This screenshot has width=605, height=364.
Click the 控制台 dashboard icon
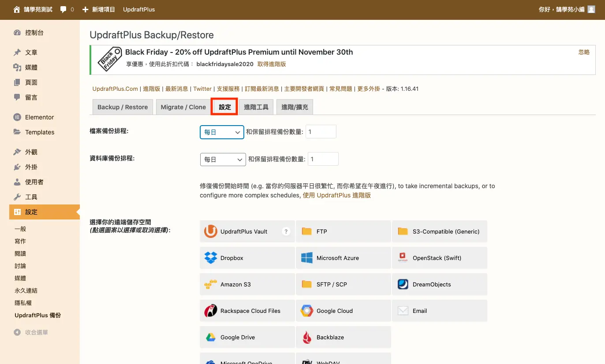17,33
